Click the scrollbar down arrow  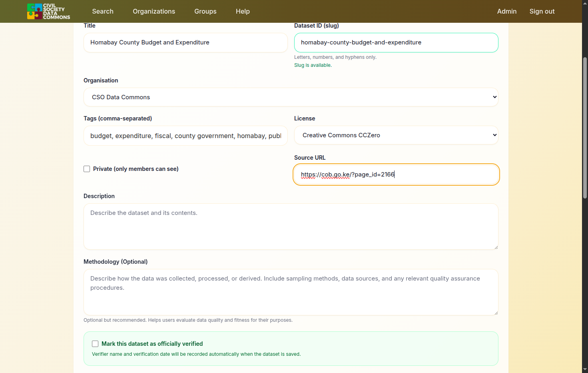coord(585,369)
